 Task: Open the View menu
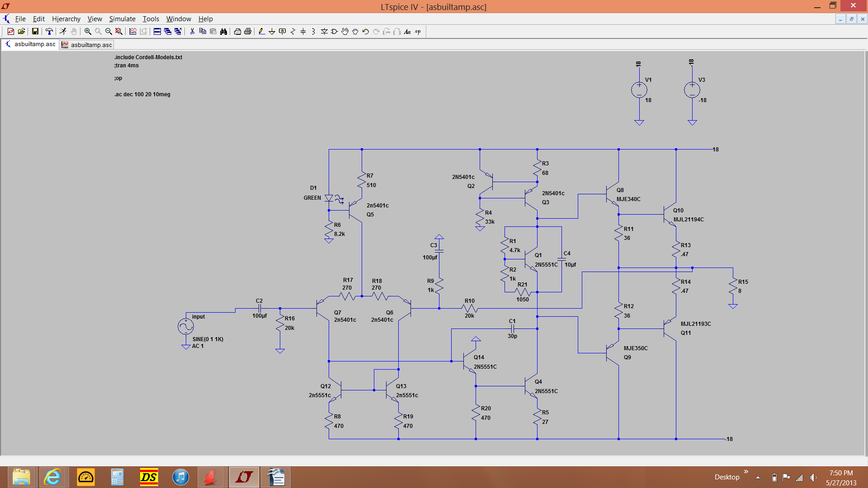(x=94, y=19)
